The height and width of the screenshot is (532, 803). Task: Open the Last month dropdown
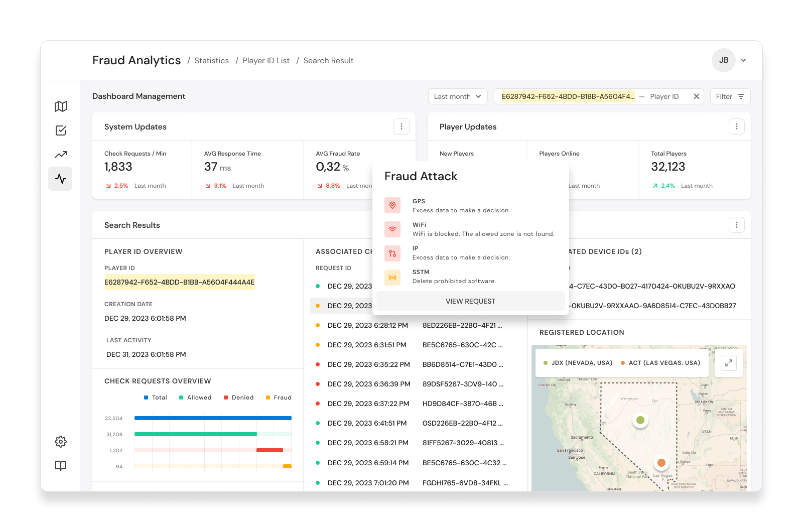tap(458, 96)
